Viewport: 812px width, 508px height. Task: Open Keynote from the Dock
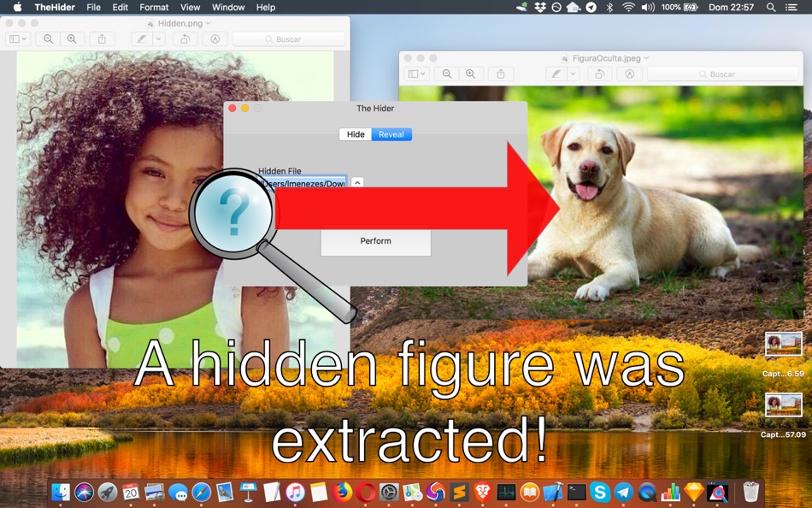pyautogui.click(x=248, y=492)
